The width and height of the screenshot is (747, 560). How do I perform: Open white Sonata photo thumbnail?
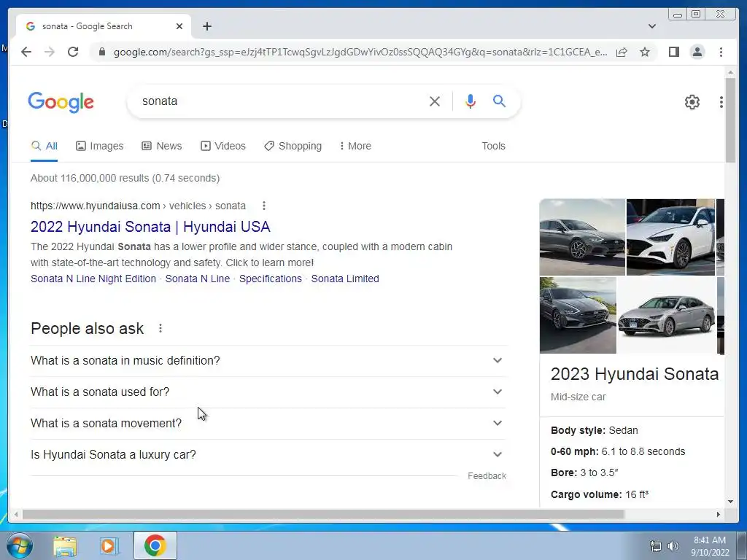(670, 237)
